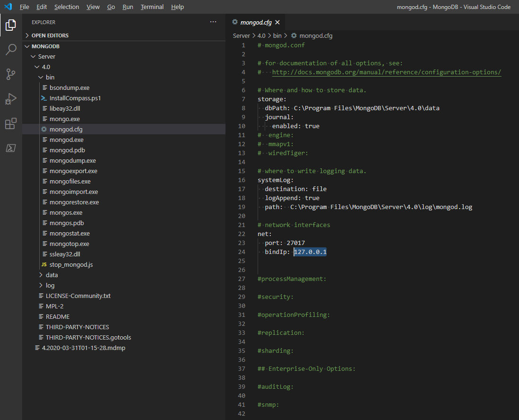Image resolution: width=519 pixels, height=420 pixels.
Task: Open LICENSE-Community.txt in the file tree
Action: tap(124, 296)
